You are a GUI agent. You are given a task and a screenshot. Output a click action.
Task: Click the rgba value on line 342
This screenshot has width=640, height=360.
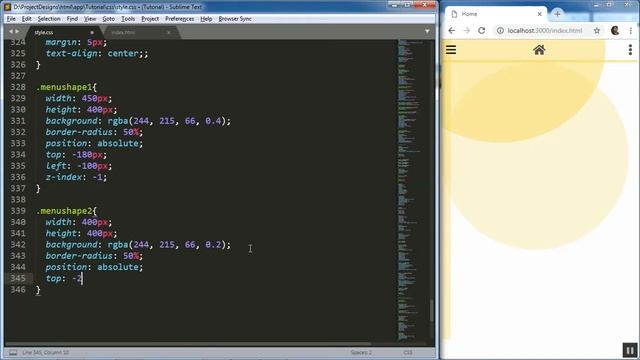click(169, 244)
